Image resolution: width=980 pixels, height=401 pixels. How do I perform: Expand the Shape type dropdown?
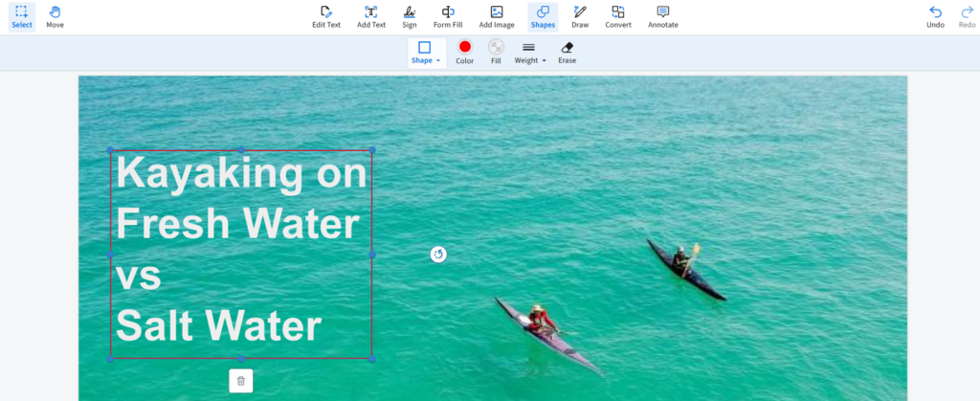426,53
